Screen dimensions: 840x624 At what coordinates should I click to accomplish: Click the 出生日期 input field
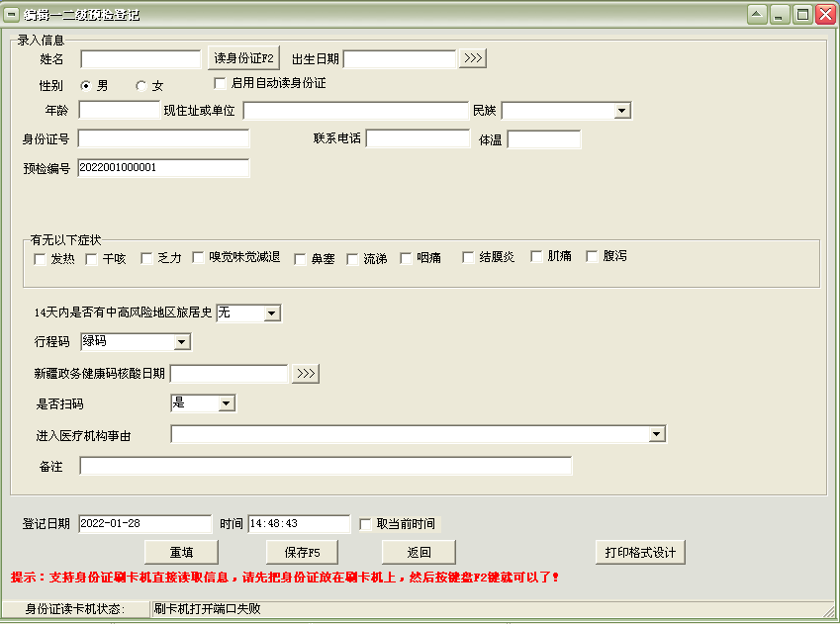click(x=400, y=59)
